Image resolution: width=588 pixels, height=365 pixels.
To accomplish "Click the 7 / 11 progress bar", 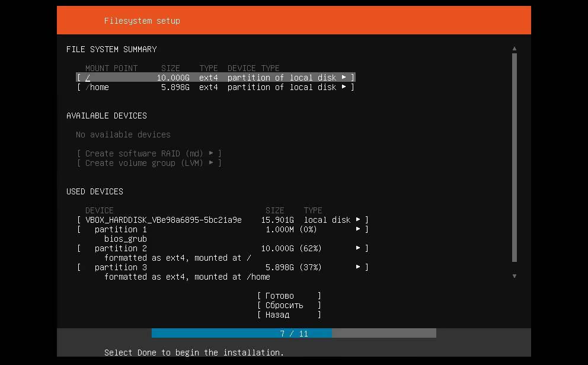I will pyautogui.click(x=294, y=334).
